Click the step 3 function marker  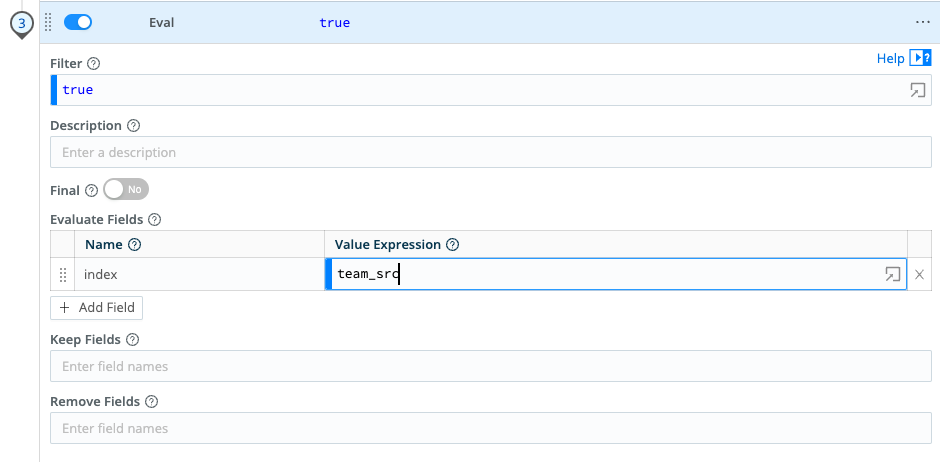click(22, 25)
